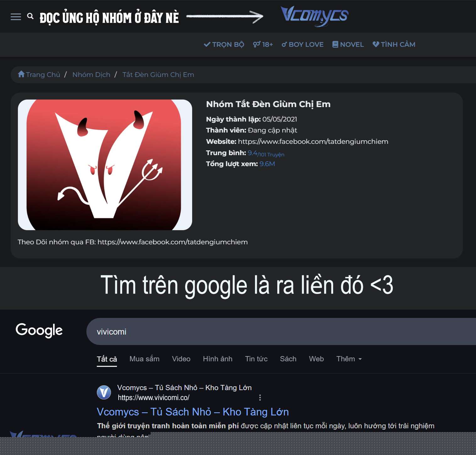Screen dimensions: 476x455
Task: Open three-dot options beside vivicomi result
Action: [260, 398]
